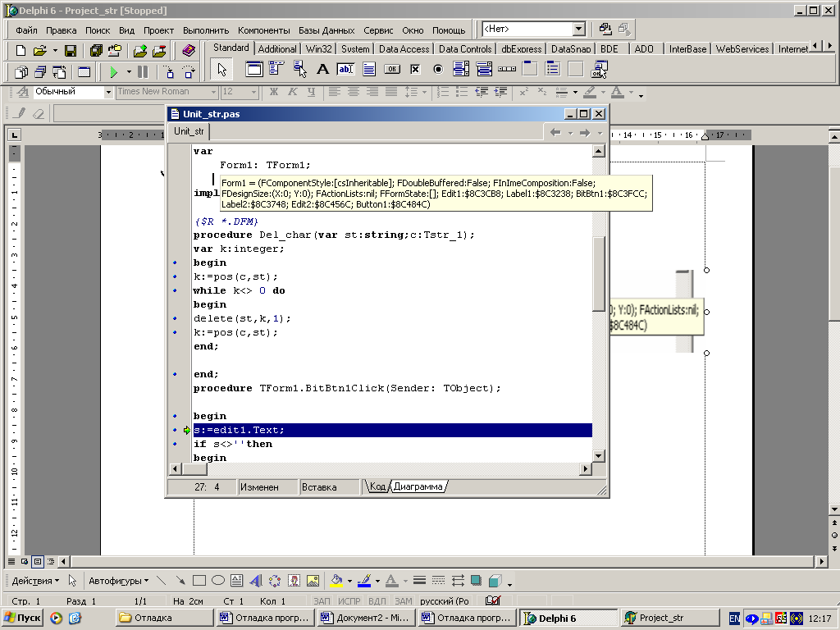The height and width of the screenshot is (630, 840).
Task: Click the Step Over debug icon
Action: click(x=188, y=72)
